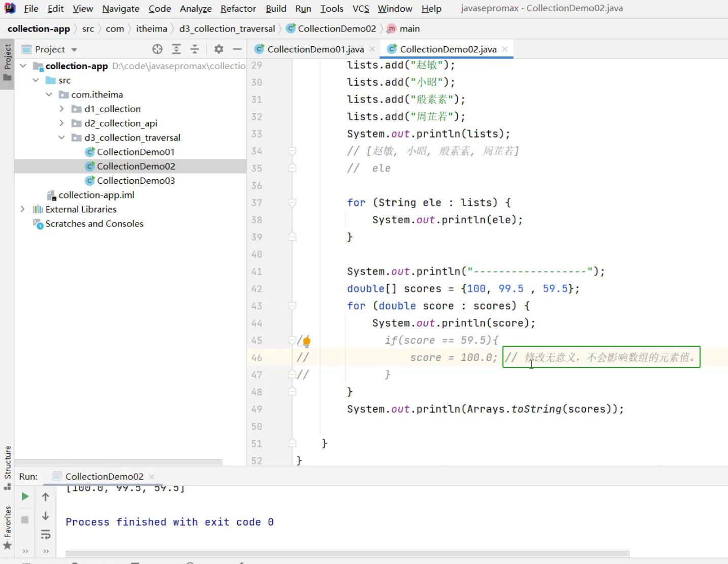Select CollectionDemo01 in project tree
Image resolution: width=728 pixels, height=564 pixels.
tap(131, 152)
